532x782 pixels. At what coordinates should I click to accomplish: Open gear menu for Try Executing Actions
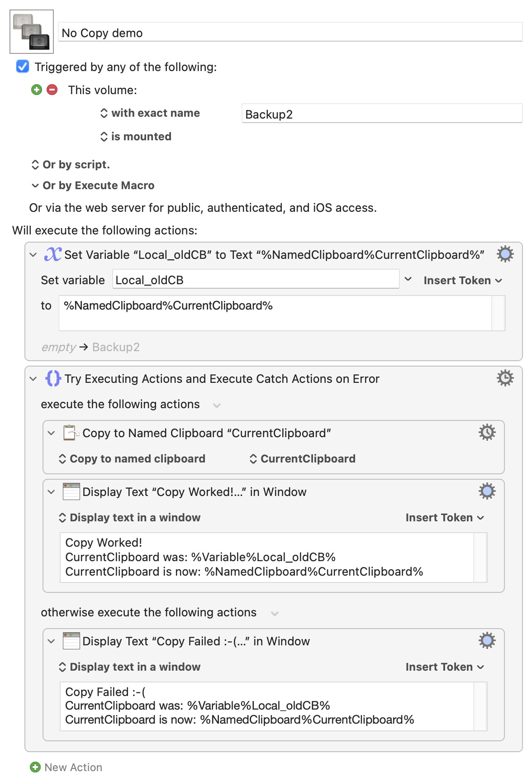(x=505, y=378)
